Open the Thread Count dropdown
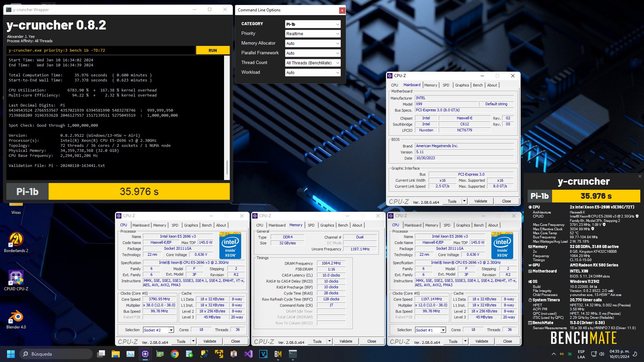Screen dimensions: 644x362 tap(313, 63)
